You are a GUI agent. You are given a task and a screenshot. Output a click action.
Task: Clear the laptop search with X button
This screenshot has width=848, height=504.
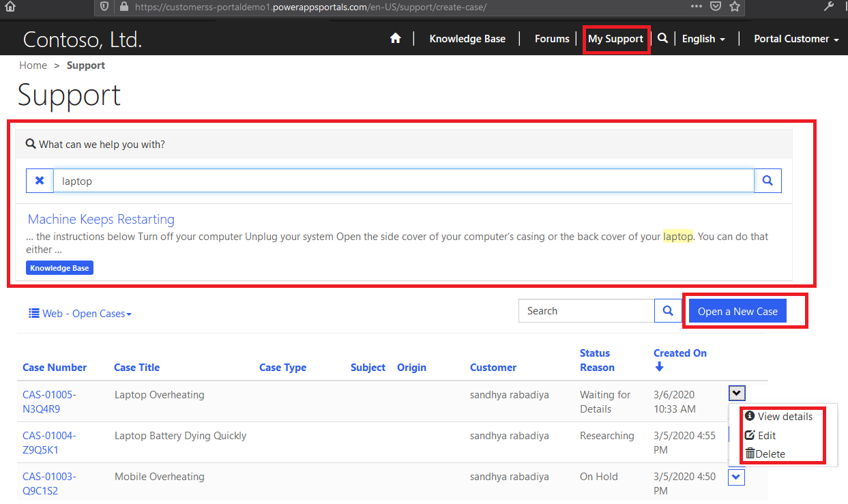point(40,181)
